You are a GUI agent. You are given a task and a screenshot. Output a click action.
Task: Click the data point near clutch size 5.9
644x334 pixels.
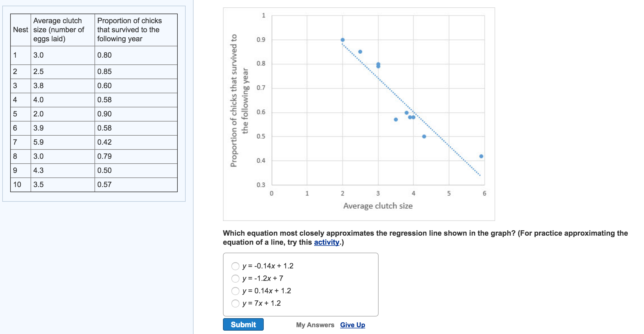(x=481, y=156)
